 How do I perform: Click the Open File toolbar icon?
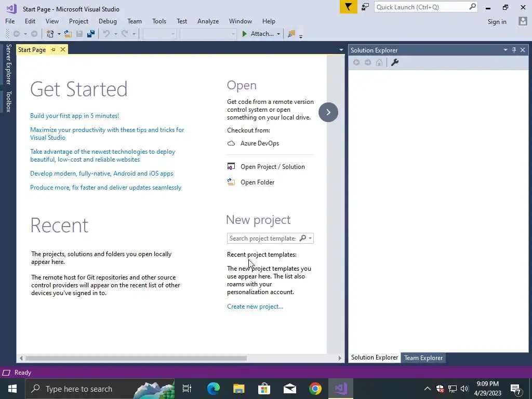click(68, 34)
